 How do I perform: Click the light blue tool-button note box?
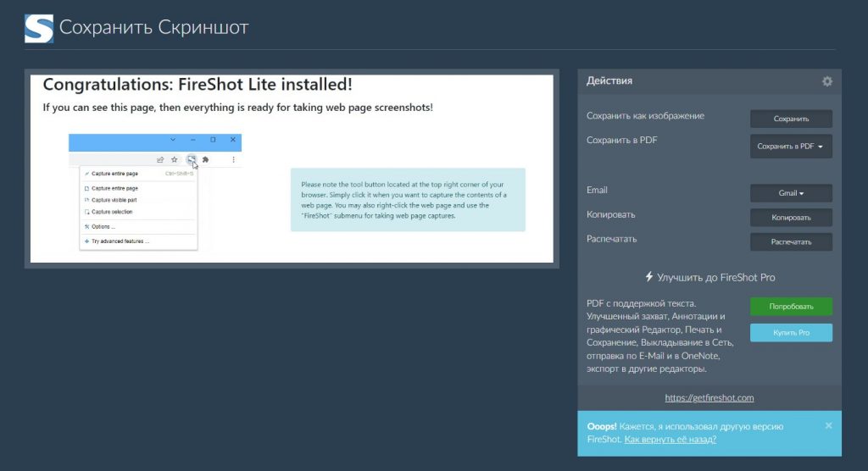[x=408, y=200]
